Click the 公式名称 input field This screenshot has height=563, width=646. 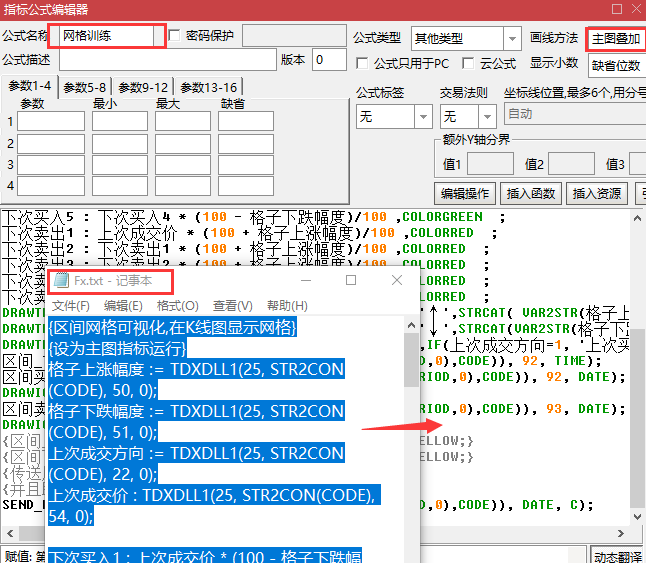coord(110,36)
